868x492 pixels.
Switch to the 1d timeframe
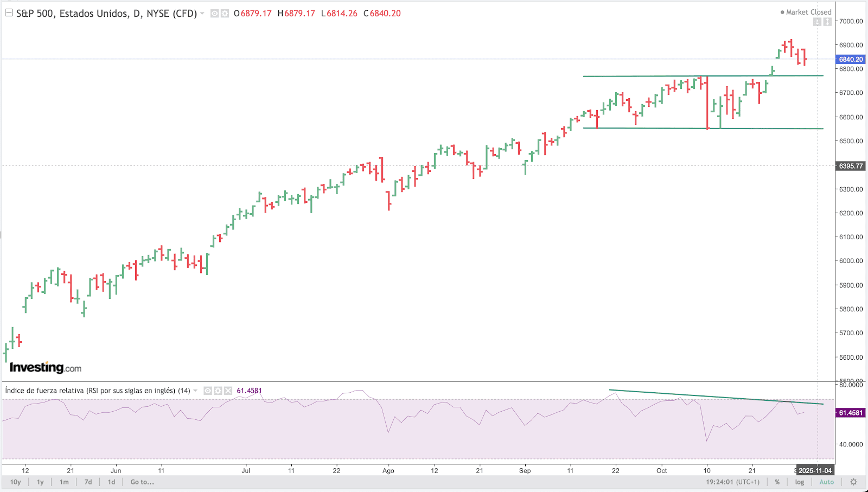click(111, 482)
